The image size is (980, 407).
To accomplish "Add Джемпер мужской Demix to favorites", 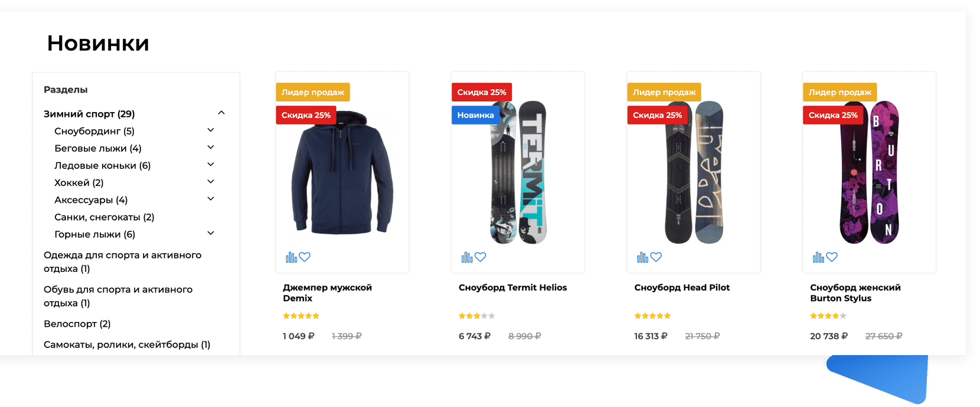I will pyautogui.click(x=305, y=257).
